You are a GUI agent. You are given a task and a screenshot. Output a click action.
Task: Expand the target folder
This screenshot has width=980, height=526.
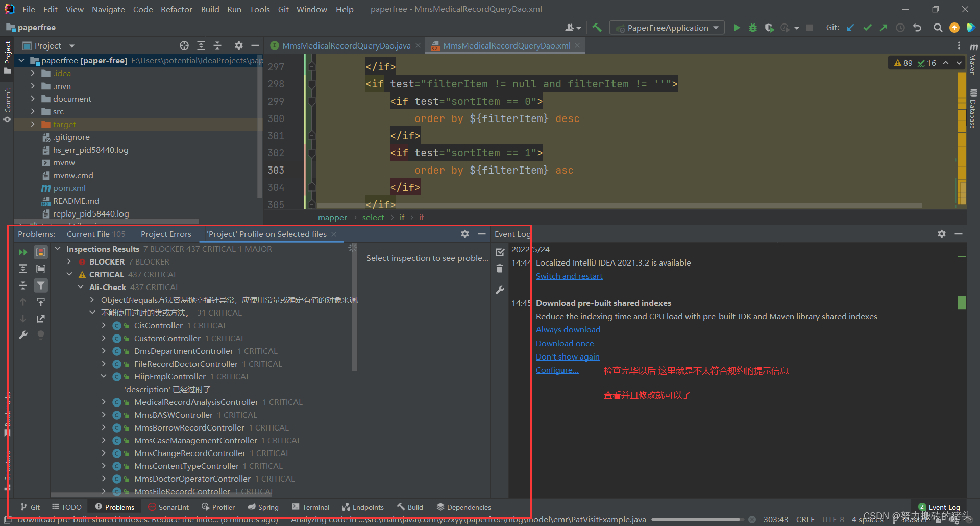point(33,124)
